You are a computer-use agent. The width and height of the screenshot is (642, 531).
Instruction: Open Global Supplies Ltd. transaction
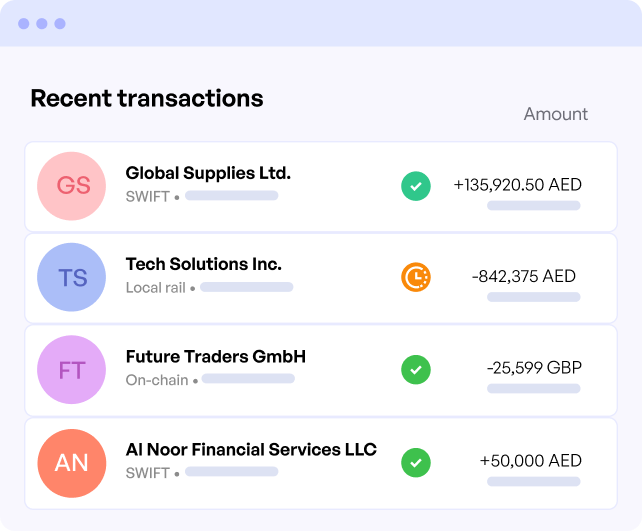coord(321,187)
